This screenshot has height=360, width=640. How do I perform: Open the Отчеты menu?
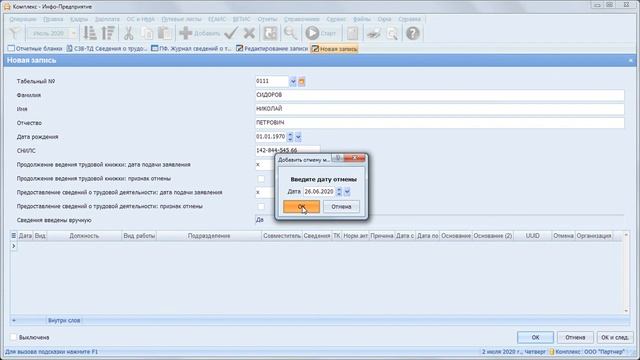267,19
